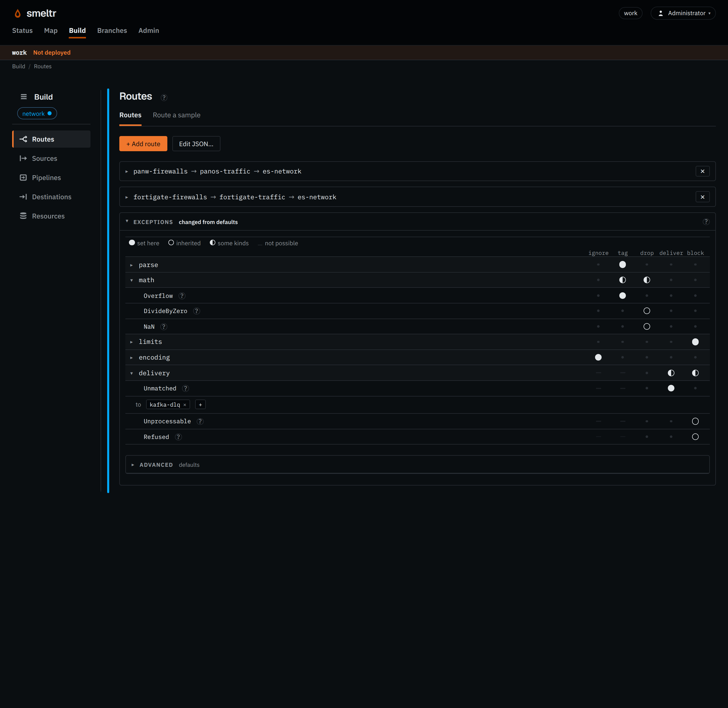The height and width of the screenshot is (708, 728).
Task: Open Resources via its sidebar icon
Action: click(24, 216)
